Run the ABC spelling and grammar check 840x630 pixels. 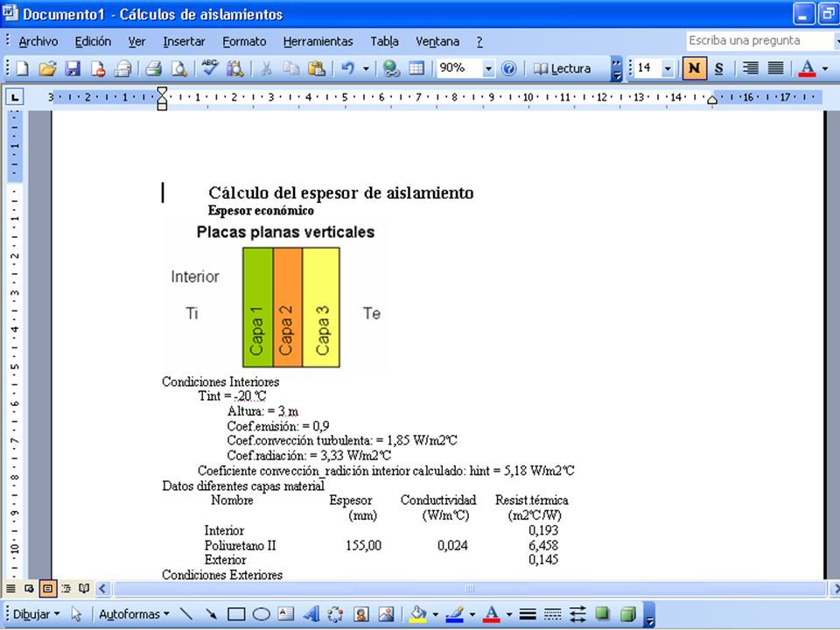point(209,68)
